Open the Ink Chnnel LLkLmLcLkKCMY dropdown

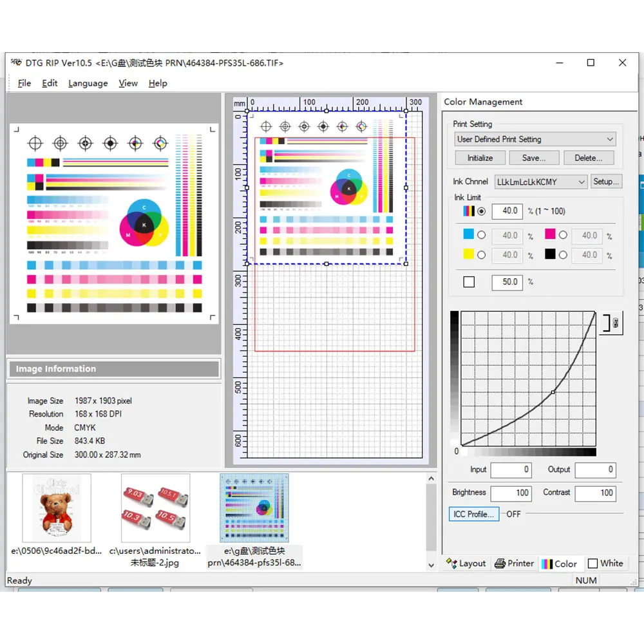pos(540,182)
